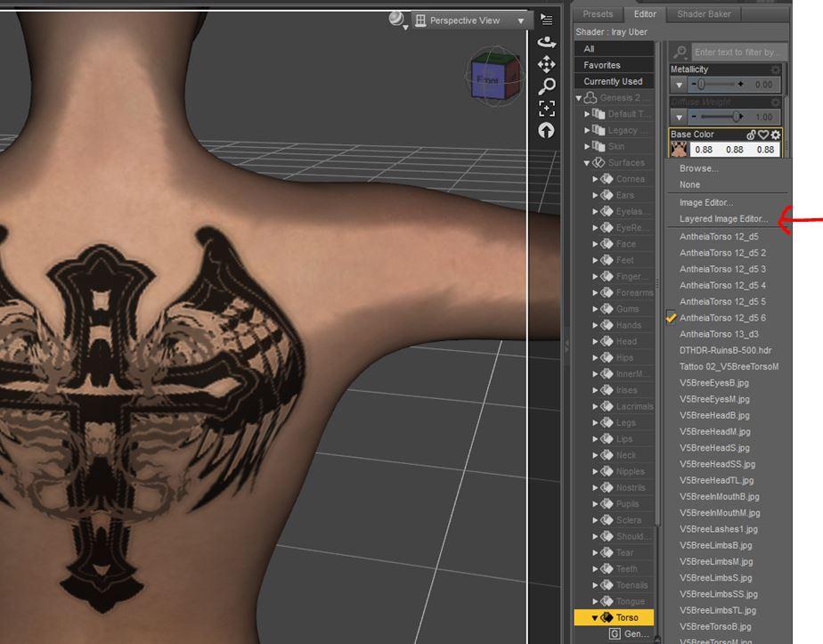823x644 pixels.
Task: Select the zoom magnifier view tool
Action: tap(546, 86)
